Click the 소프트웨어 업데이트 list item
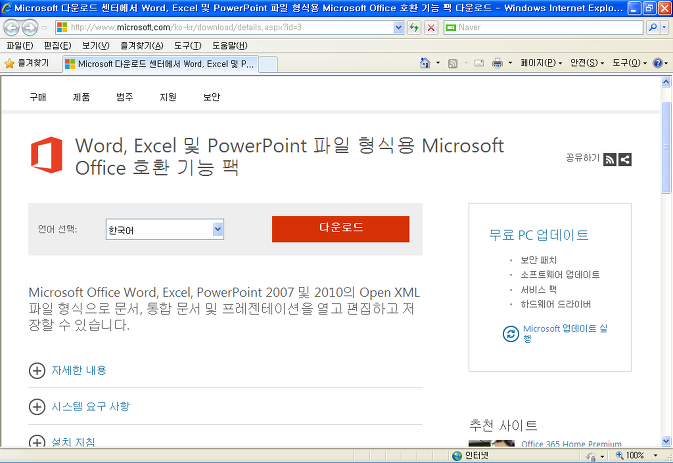The height and width of the screenshot is (463, 673). click(560, 275)
